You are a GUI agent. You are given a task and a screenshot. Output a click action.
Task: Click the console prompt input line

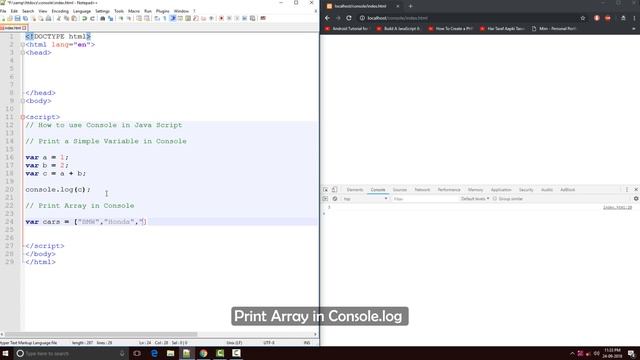(480, 214)
